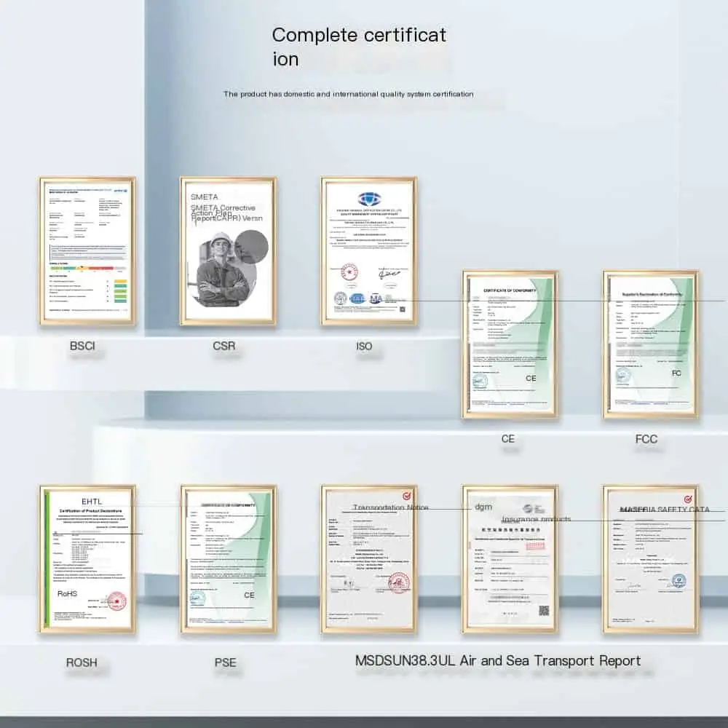Click 'MSDSUN38.3UL Air and Sea Transport Report' text
This screenshot has width=728, height=728.
click(498, 661)
